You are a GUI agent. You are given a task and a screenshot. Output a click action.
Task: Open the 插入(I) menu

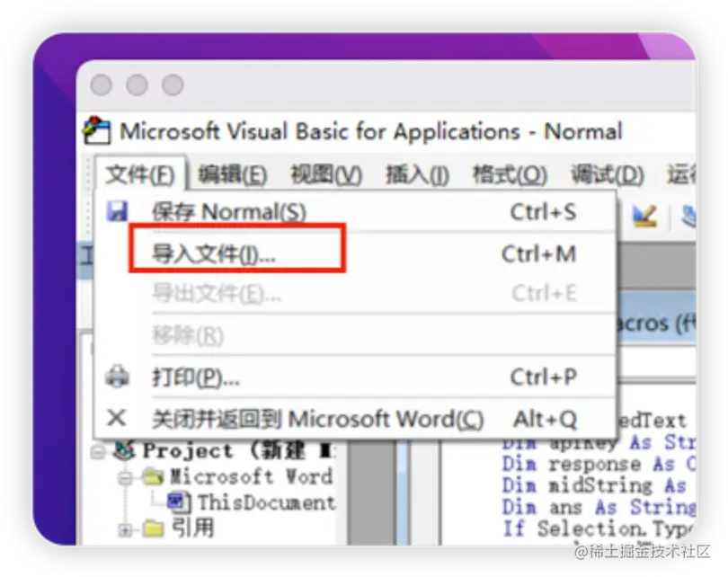point(417,175)
